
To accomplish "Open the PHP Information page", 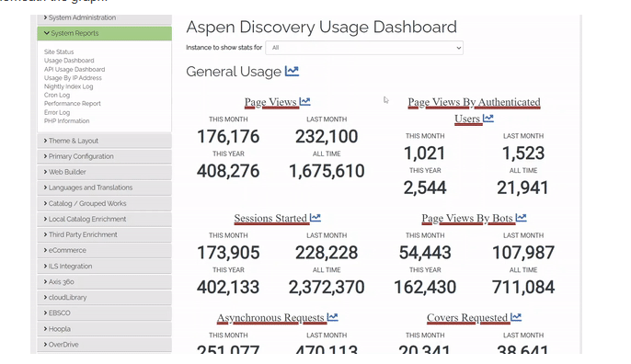I will pos(67,121).
